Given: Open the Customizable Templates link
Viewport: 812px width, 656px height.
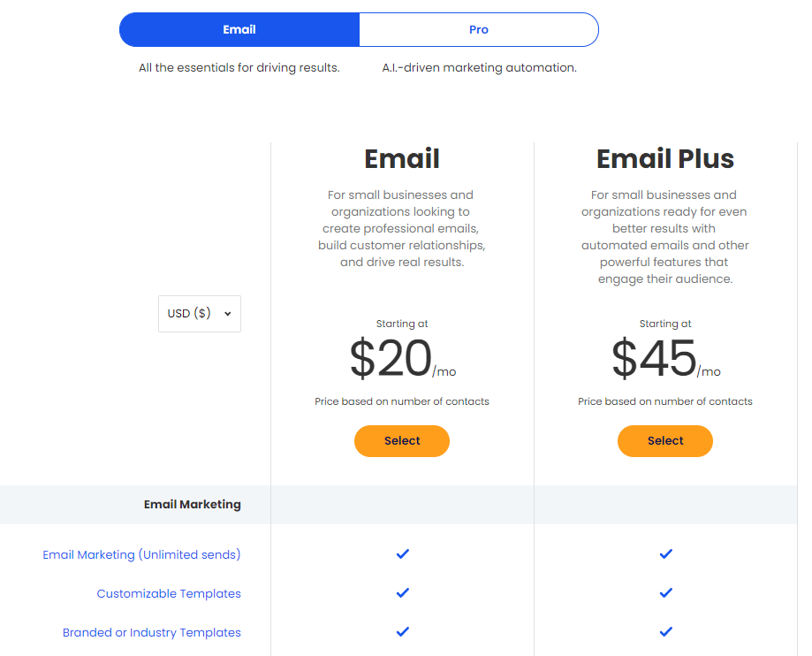Looking at the screenshot, I should (169, 593).
